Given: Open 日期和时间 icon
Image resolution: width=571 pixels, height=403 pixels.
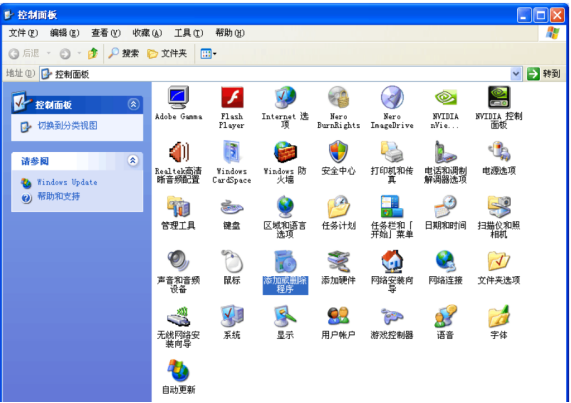Looking at the screenshot, I should pyautogui.click(x=445, y=207).
